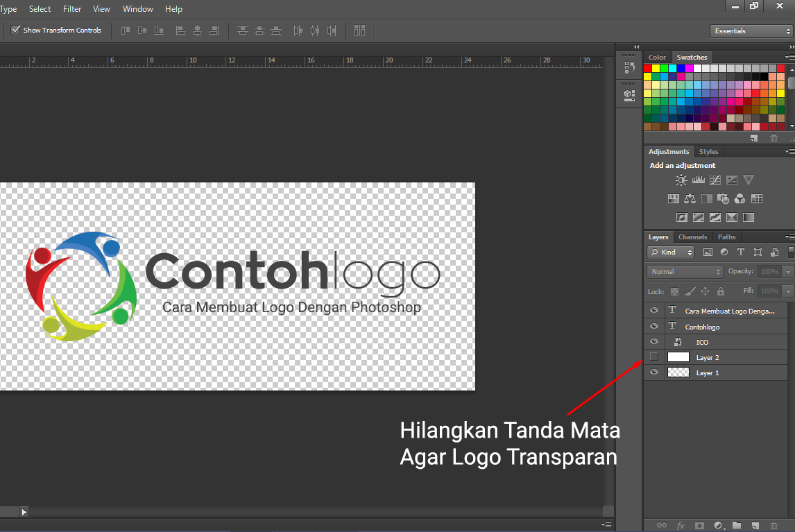Toggle lock transparent pixels
Viewport: 795px width, 532px height.
click(x=674, y=291)
